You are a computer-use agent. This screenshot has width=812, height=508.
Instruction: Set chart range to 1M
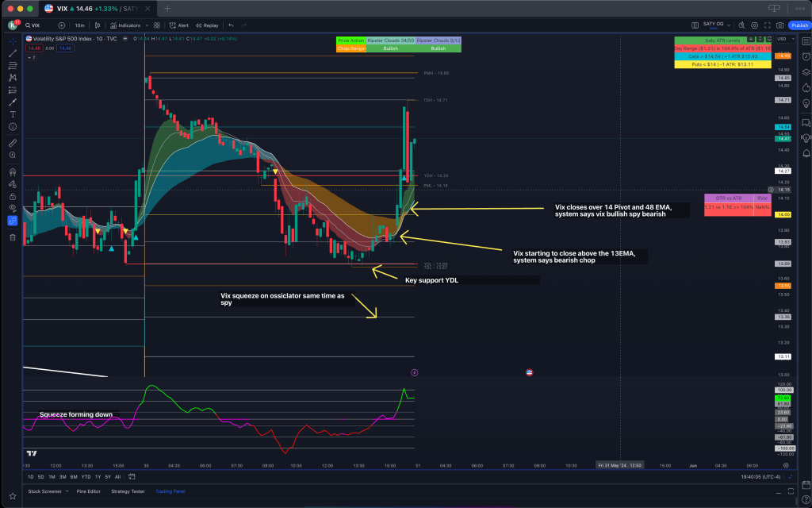pos(52,476)
